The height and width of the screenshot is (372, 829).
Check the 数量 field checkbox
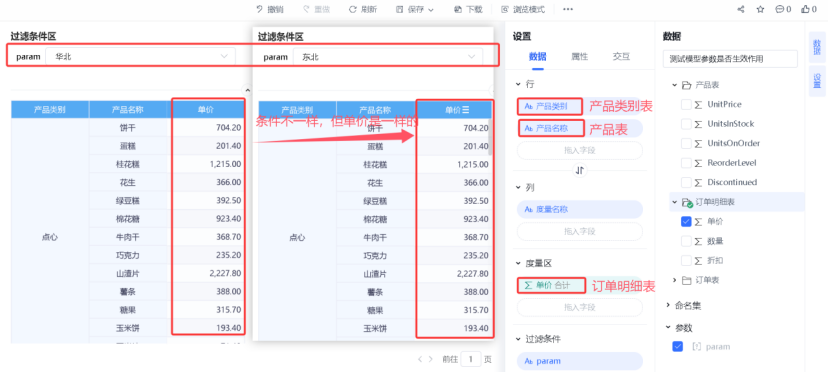[686, 241]
